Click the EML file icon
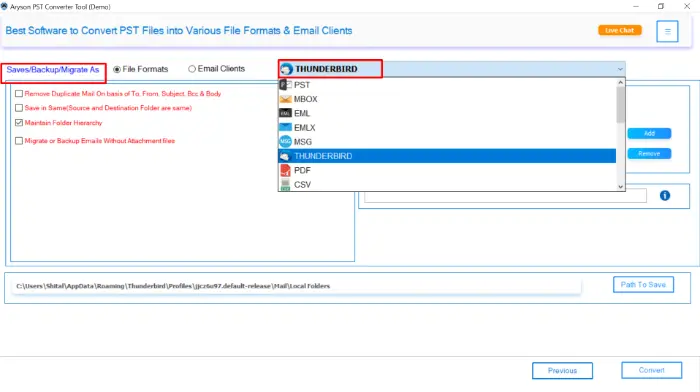The image size is (700, 392). click(x=285, y=113)
